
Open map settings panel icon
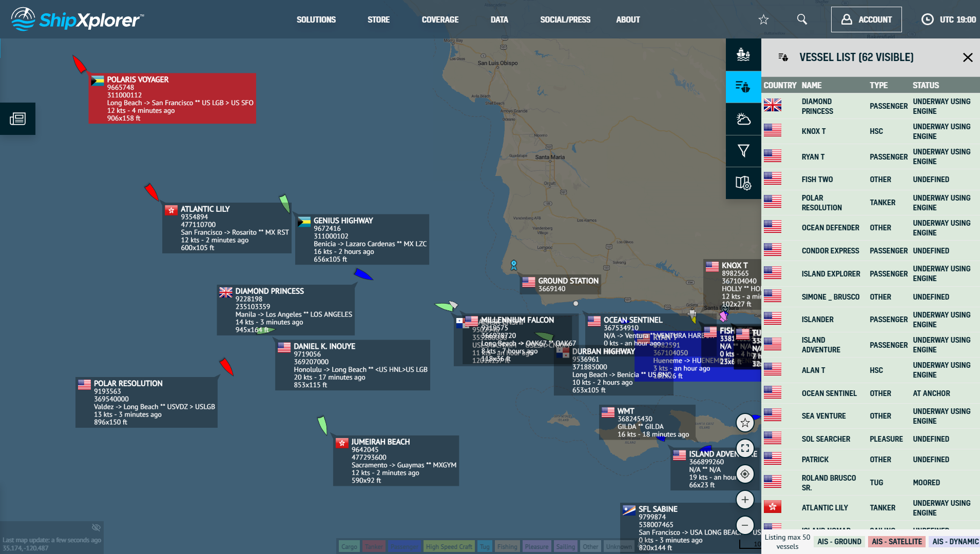click(x=743, y=183)
